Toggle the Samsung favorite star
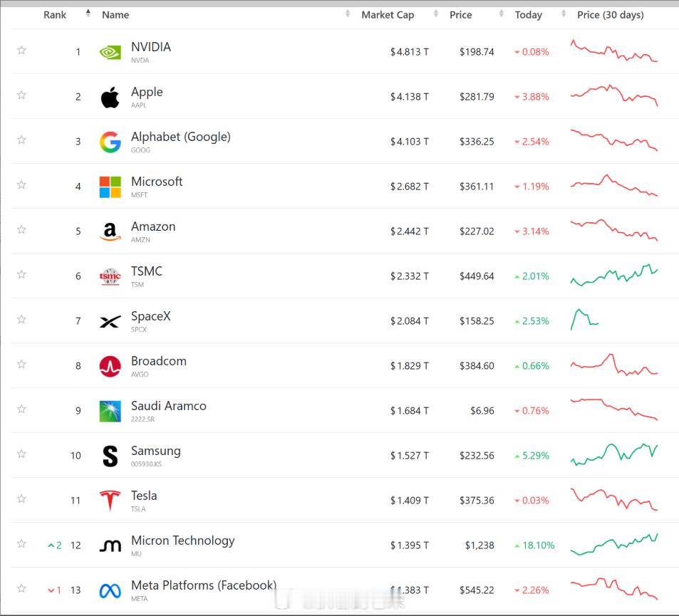 pyautogui.click(x=21, y=454)
